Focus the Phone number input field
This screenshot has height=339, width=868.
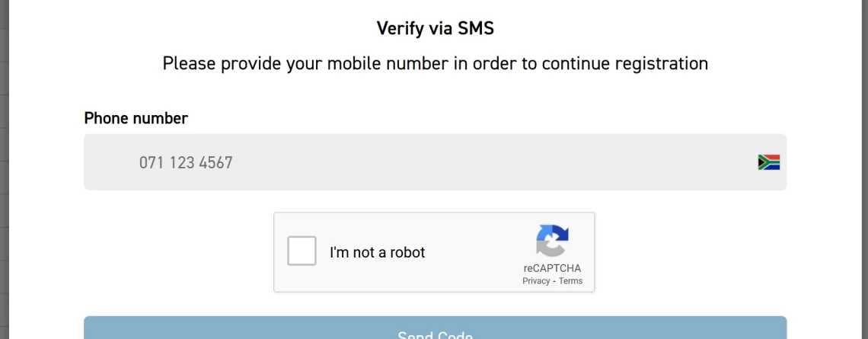[435, 162]
